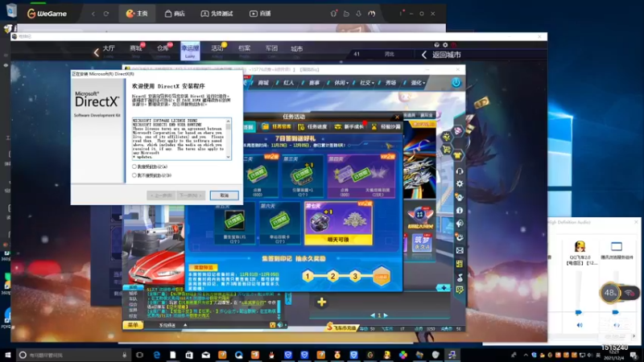Click yellow plus icon below dialog
644x362 pixels.
click(x=321, y=302)
